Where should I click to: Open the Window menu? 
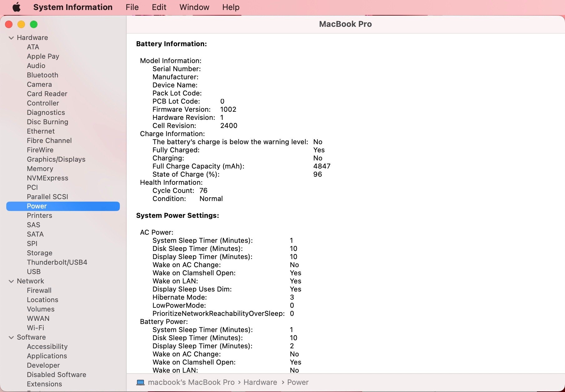pos(194,7)
